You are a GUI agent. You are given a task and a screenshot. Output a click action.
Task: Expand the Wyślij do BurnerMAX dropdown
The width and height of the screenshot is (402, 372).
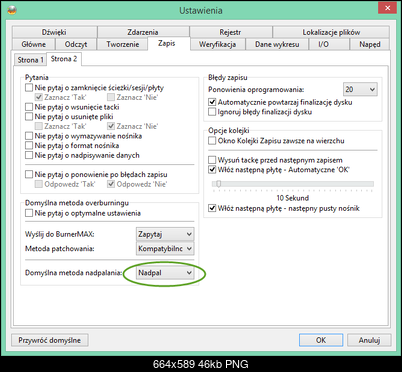pyautogui.click(x=165, y=234)
